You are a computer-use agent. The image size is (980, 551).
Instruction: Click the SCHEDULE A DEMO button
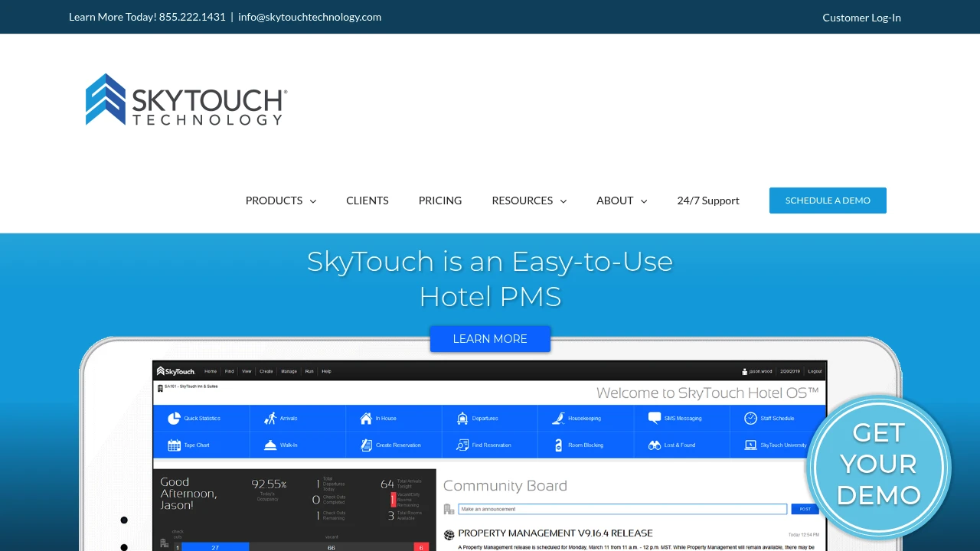828,201
